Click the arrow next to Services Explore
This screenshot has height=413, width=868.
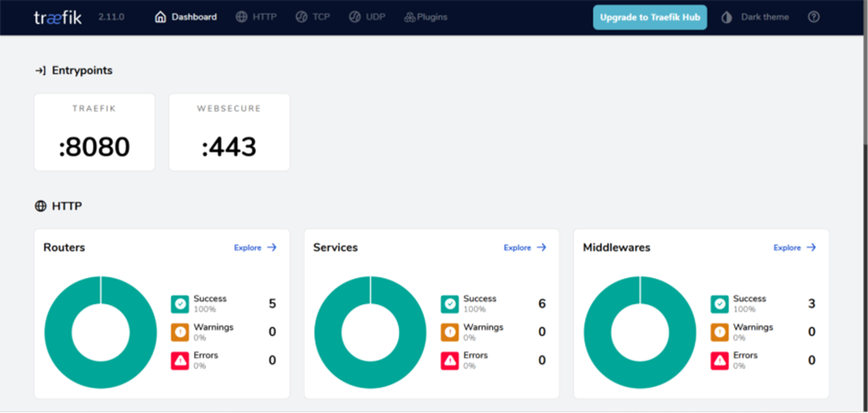[x=541, y=248]
